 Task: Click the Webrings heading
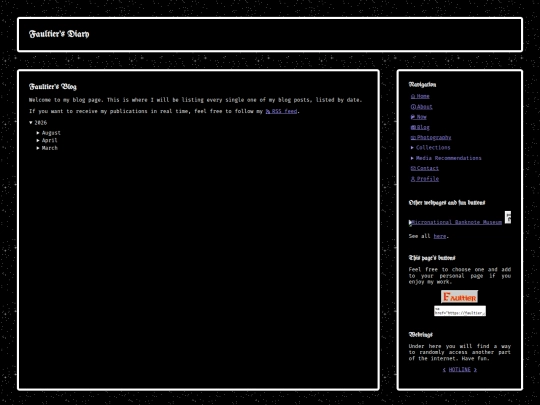(x=420, y=335)
